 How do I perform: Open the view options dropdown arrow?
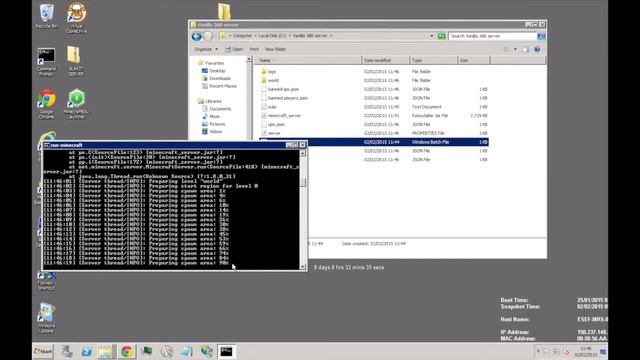coord(515,49)
